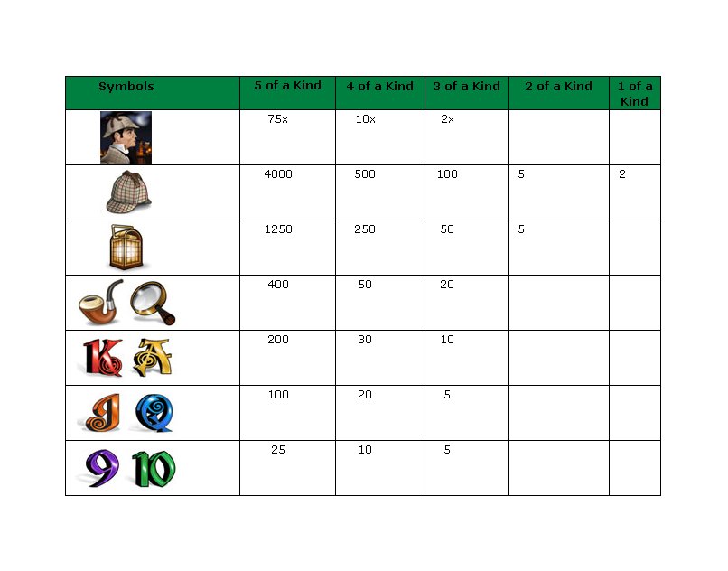Select the purple number 9 symbol
This screenshot has height=571, width=728.
[x=99, y=469]
